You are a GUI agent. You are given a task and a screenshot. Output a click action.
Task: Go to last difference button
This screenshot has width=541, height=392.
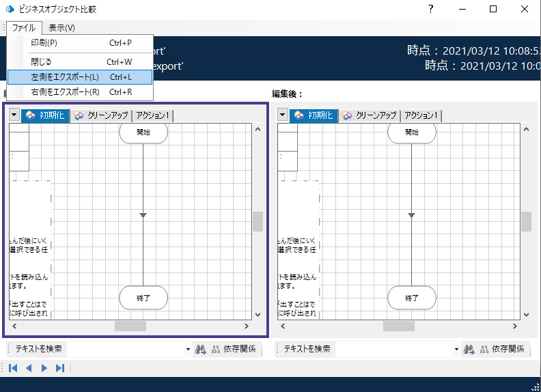pyautogui.click(x=60, y=368)
